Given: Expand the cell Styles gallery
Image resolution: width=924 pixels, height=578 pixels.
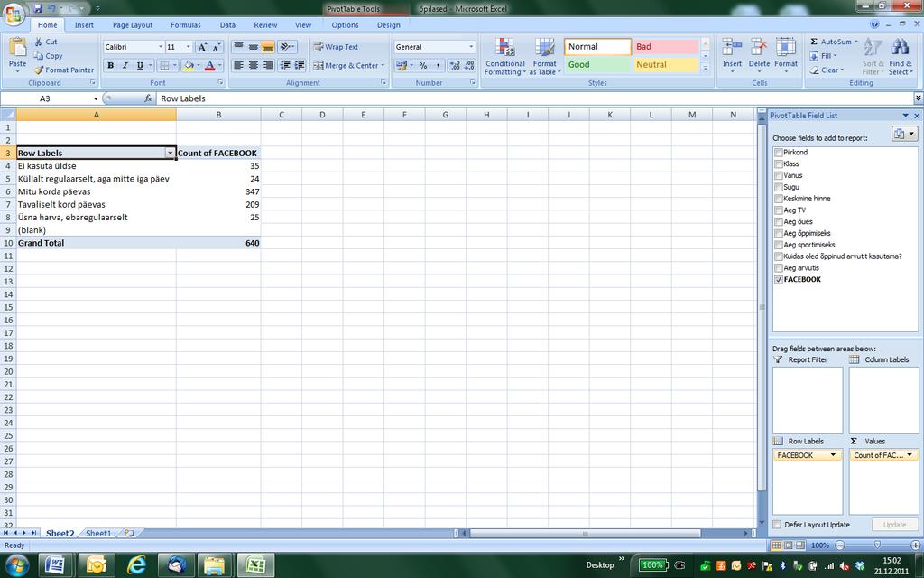Looking at the screenshot, I should (x=706, y=69).
